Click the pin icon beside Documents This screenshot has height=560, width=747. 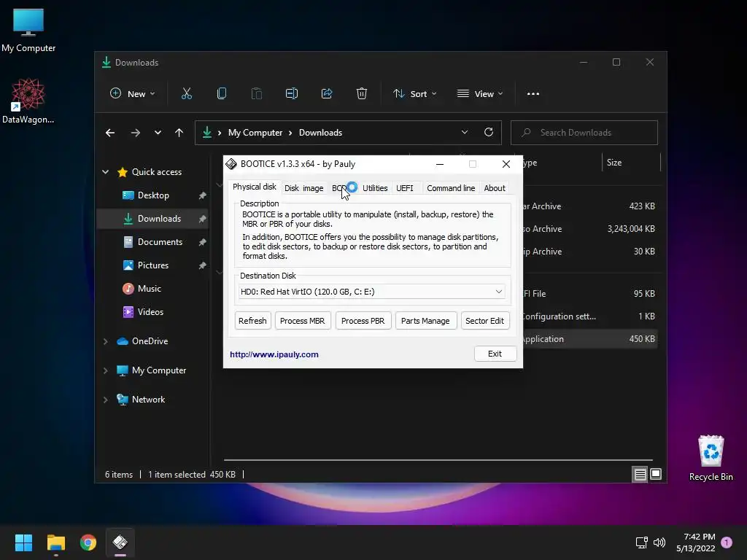click(203, 242)
